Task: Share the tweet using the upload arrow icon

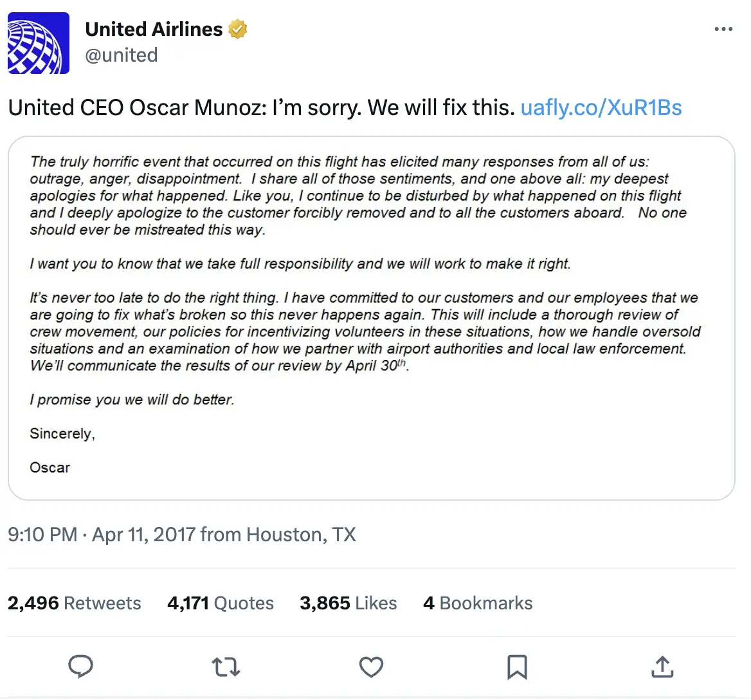Action: (662, 667)
